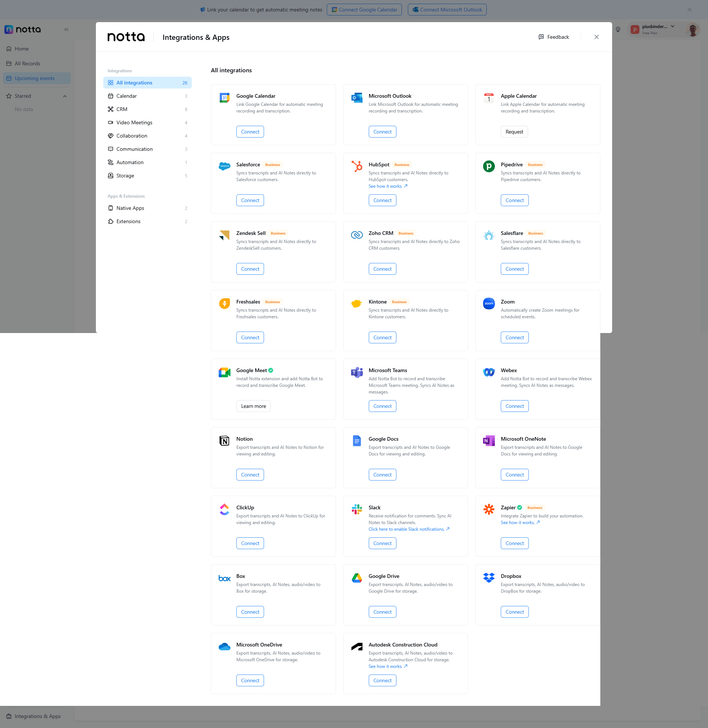
Task: Collapse the Starred section chevron
Action: coord(65,96)
